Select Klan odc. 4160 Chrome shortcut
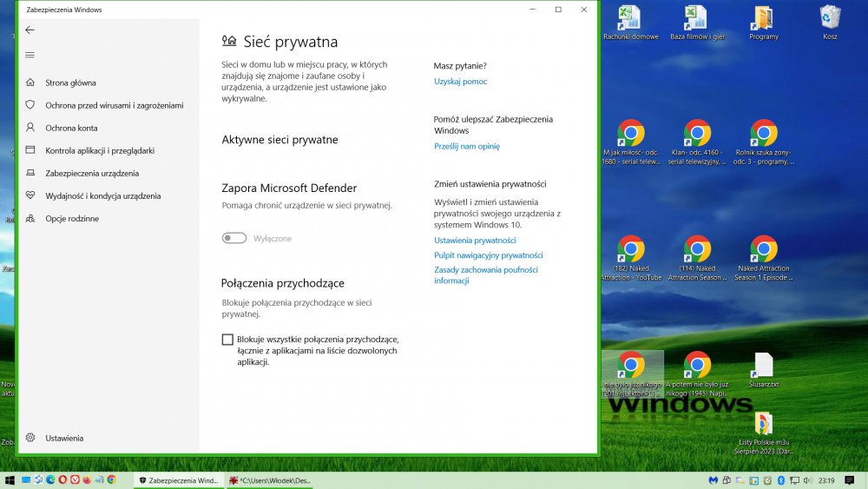The width and height of the screenshot is (868, 489). pos(697,142)
